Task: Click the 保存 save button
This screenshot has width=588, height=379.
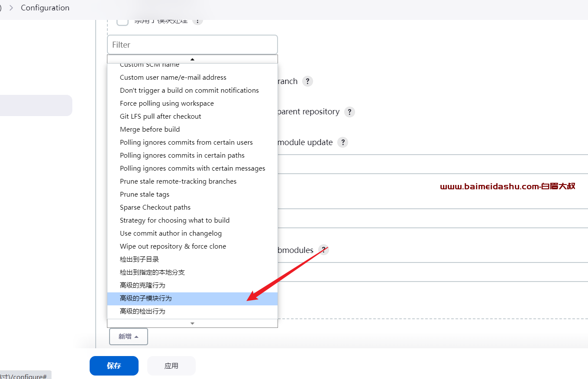Action: pos(114,366)
